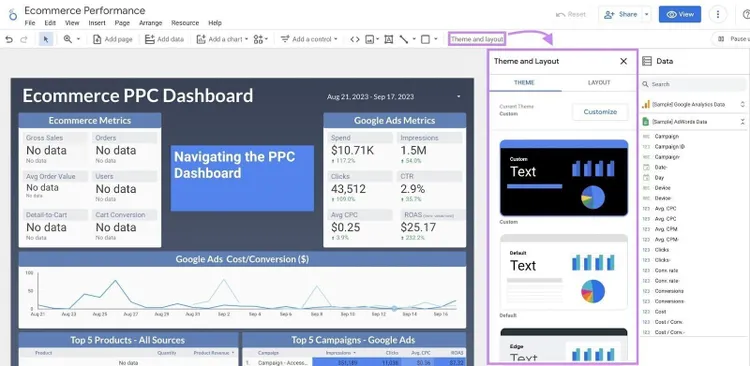Switch to the LAYOUT tab

pyautogui.click(x=599, y=83)
